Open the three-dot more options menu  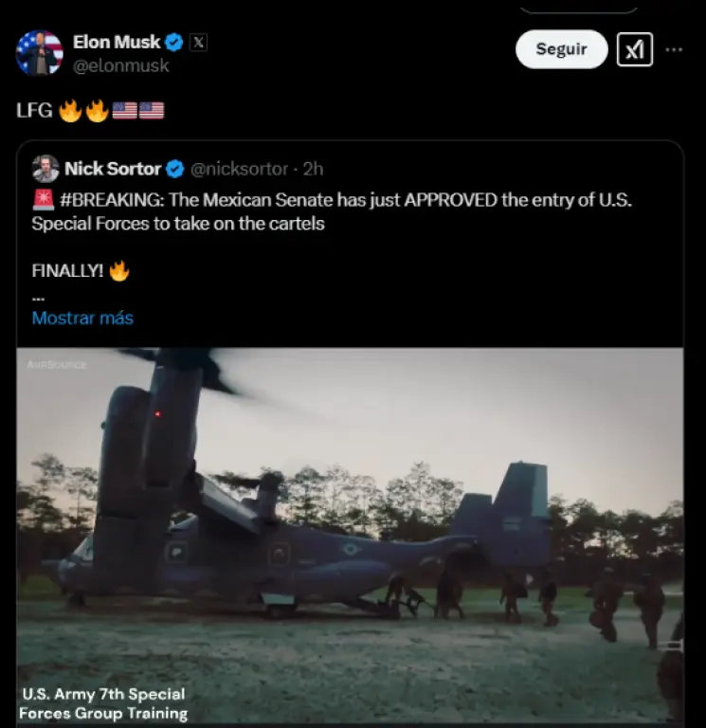point(674,49)
